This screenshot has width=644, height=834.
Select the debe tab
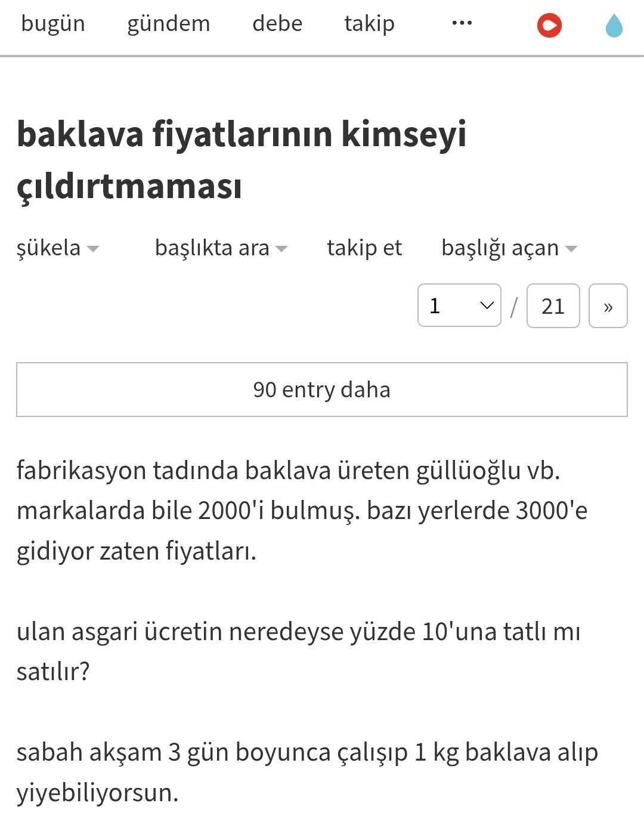pos(277,24)
